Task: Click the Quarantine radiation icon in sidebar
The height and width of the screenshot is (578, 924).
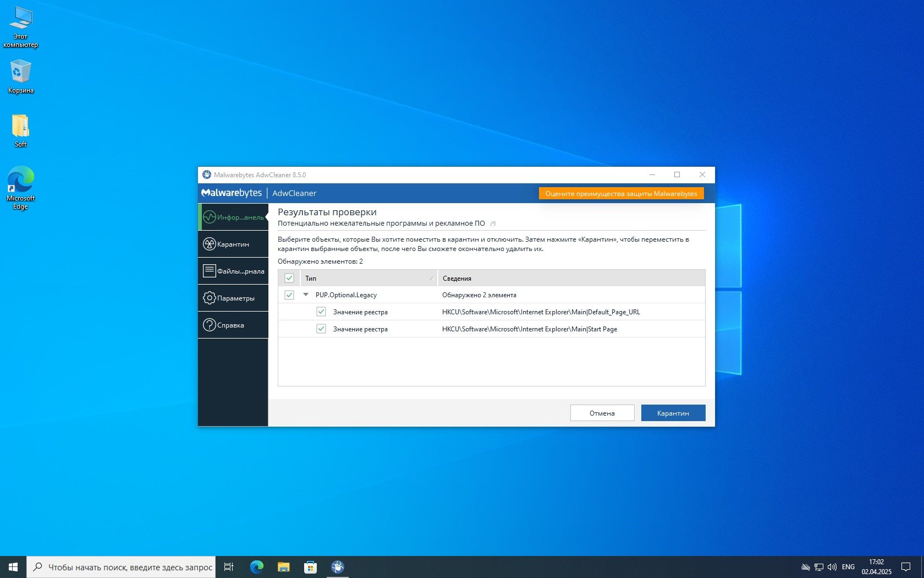Action: (x=209, y=244)
